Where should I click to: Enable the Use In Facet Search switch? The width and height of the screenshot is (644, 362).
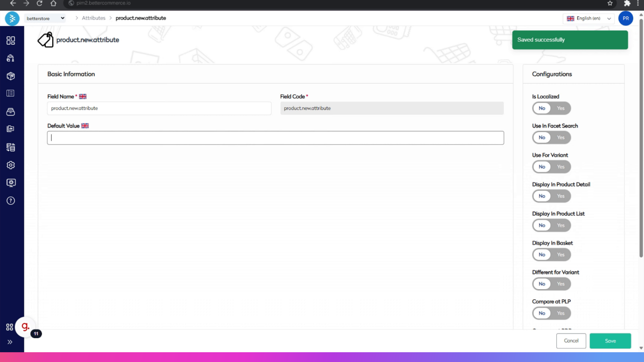click(x=560, y=138)
